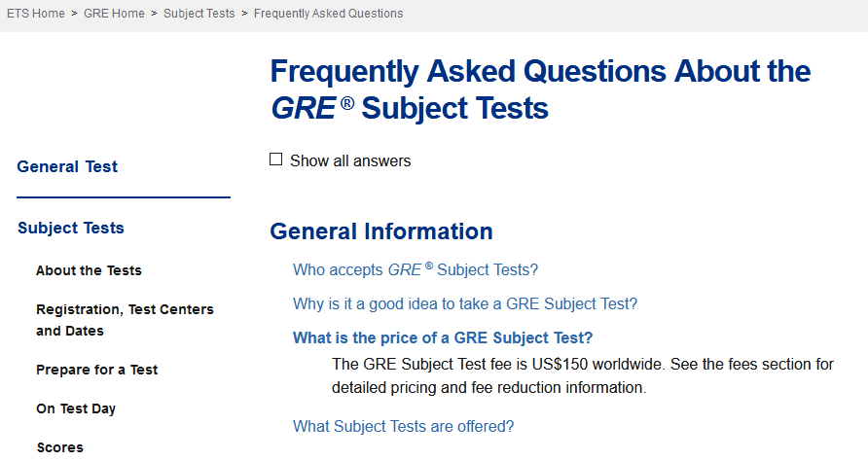Select Frequently Asked Questions breadcrumb item
The width and height of the screenshot is (868, 461).
point(328,14)
